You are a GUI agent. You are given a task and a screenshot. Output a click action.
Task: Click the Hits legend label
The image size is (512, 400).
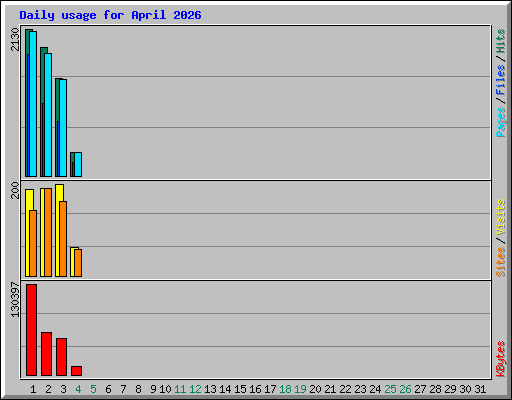click(501, 41)
